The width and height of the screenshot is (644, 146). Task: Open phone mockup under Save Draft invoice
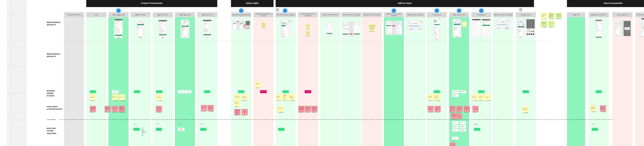pos(140,29)
